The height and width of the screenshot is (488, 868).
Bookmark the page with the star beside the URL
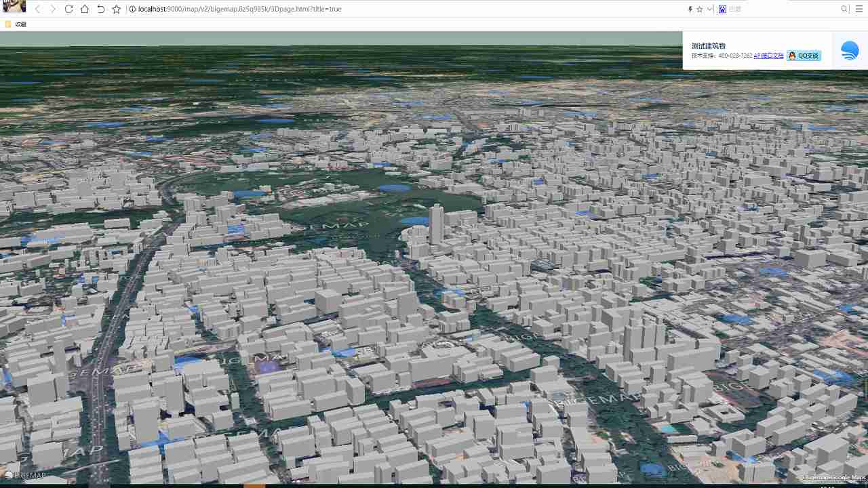[x=116, y=9]
